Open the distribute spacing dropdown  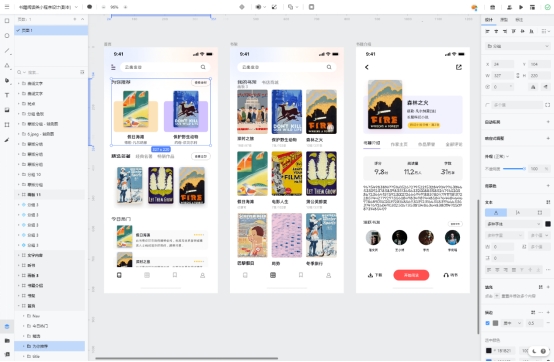pos(546,31)
